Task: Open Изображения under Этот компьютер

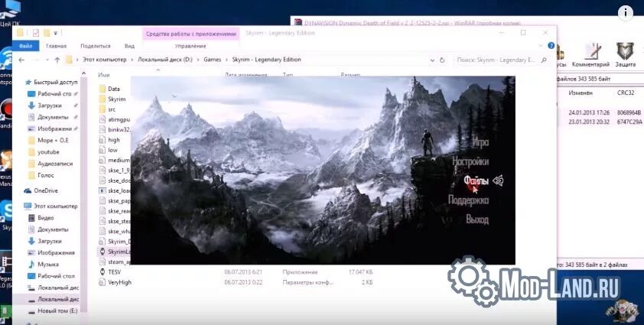Action: (51, 252)
